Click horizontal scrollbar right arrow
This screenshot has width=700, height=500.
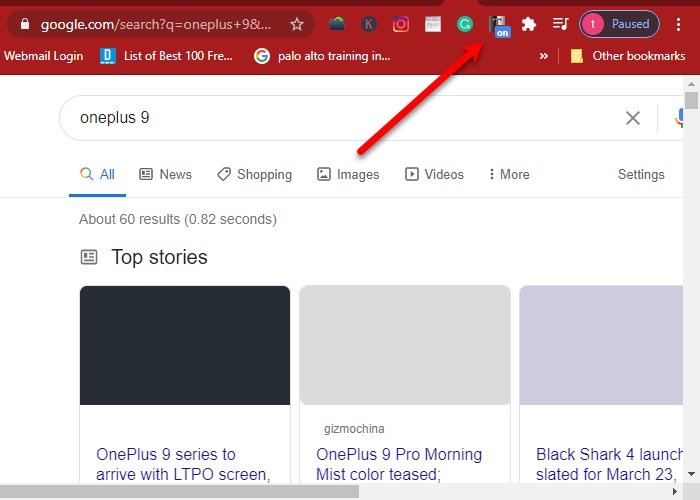click(675, 492)
